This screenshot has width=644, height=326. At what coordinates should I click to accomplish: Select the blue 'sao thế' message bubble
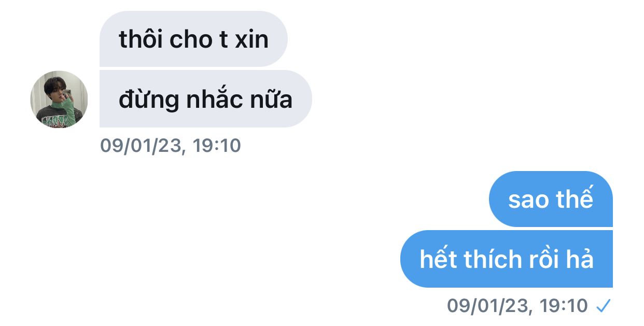[551, 199]
